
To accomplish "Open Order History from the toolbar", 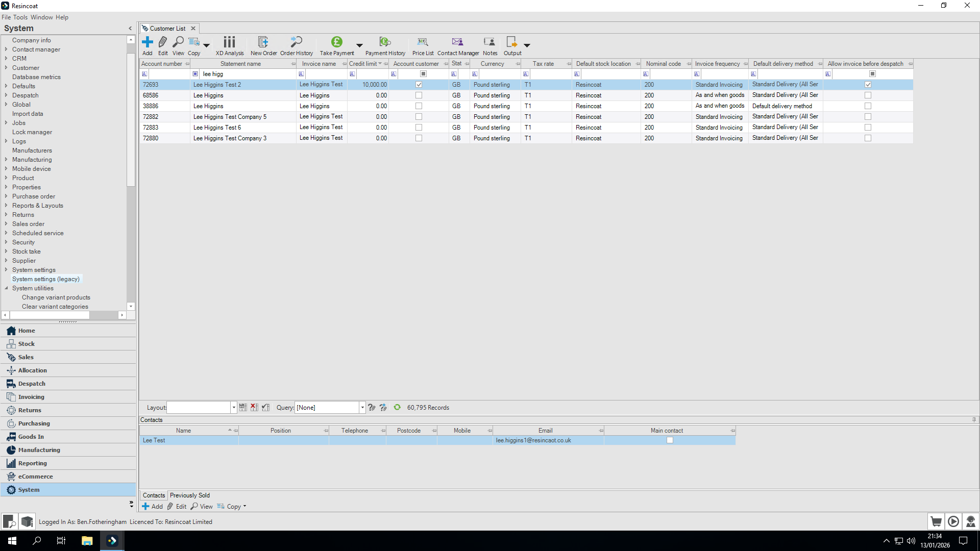I will (x=296, y=45).
